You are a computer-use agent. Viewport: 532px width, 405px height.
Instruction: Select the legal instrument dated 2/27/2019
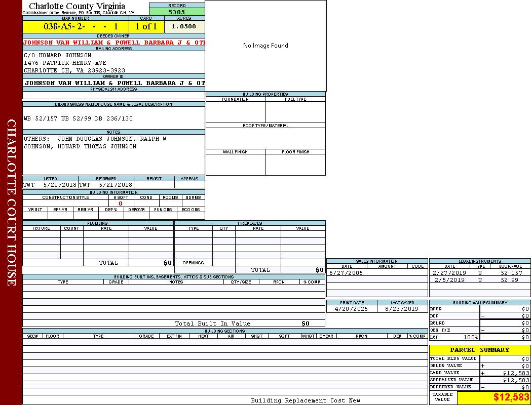point(449,273)
